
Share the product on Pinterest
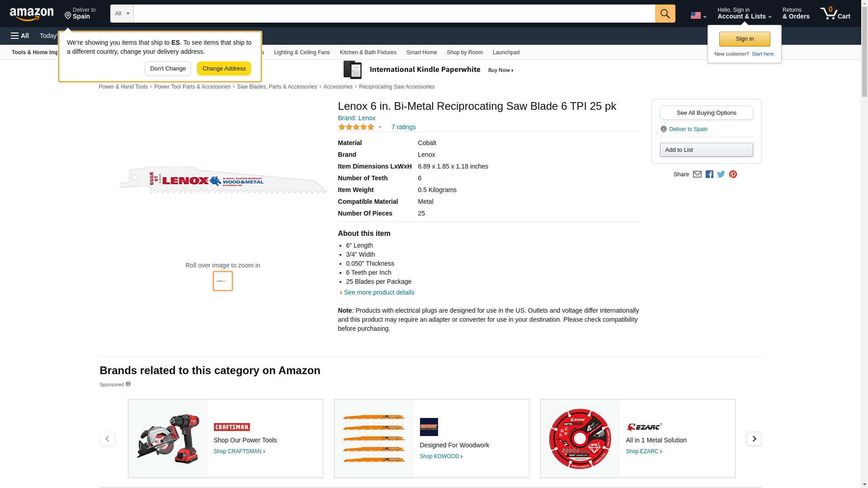pos(733,174)
